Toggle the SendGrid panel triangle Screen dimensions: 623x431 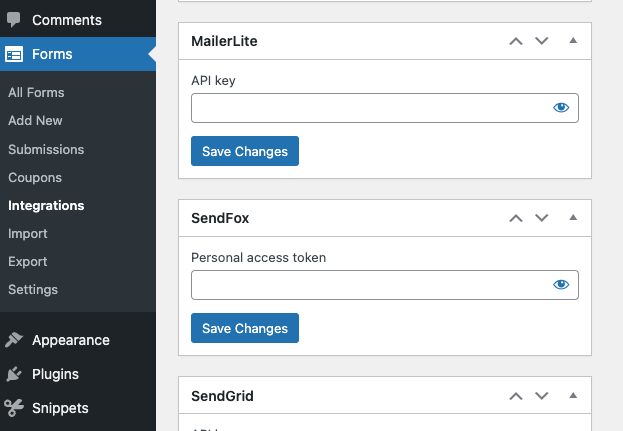tap(573, 395)
